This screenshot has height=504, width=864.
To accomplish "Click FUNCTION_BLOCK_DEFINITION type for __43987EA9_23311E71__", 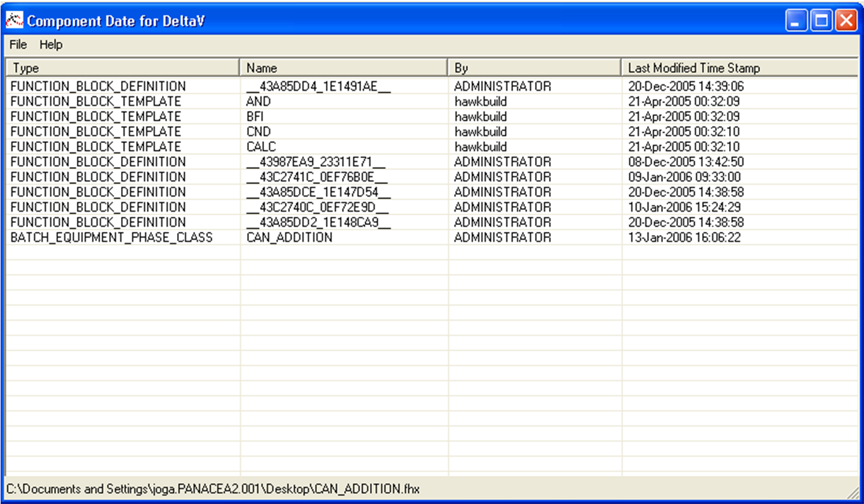I will pyautogui.click(x=98, y=162).
